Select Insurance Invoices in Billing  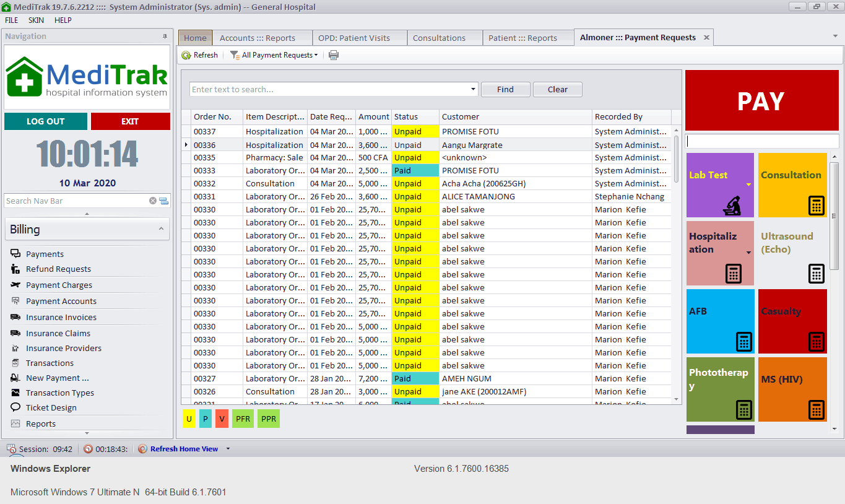pos(61,317)
